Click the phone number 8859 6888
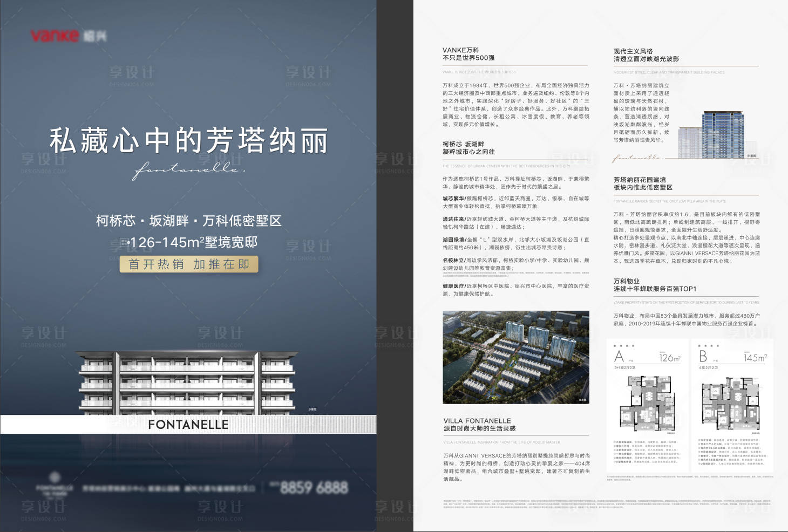Image resolution: width=788 pixels, height=532 pixels. point(314,488)
